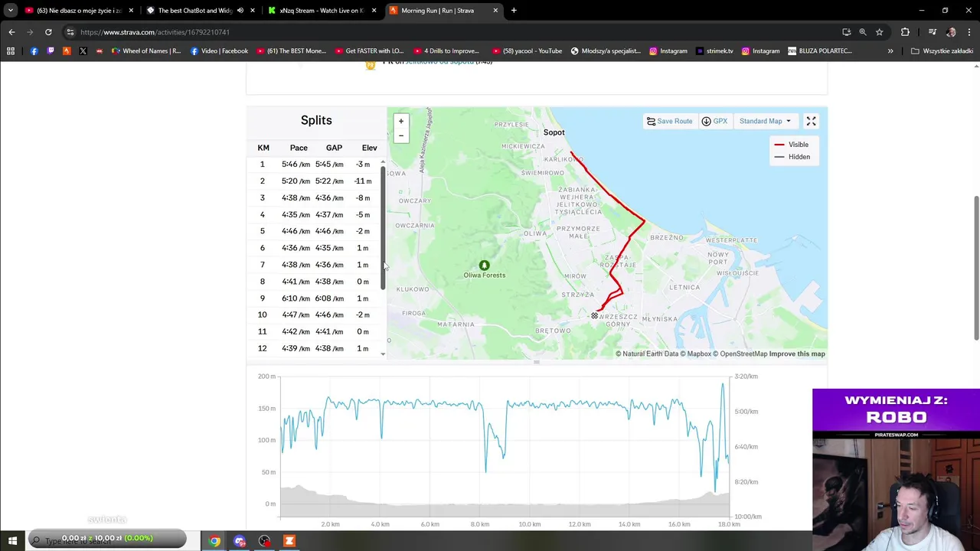Open the Chrome profile avatar

click(x=951, y=32)
